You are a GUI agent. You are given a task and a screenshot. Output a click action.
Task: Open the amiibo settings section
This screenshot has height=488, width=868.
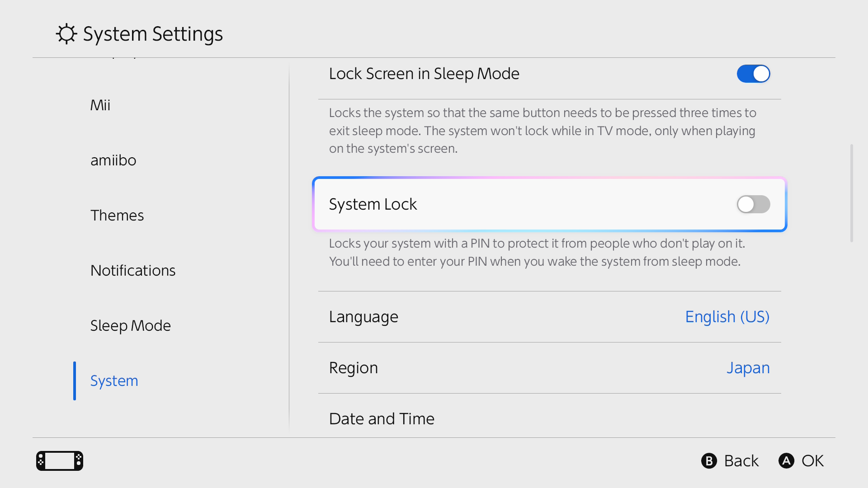click(113, 160)
